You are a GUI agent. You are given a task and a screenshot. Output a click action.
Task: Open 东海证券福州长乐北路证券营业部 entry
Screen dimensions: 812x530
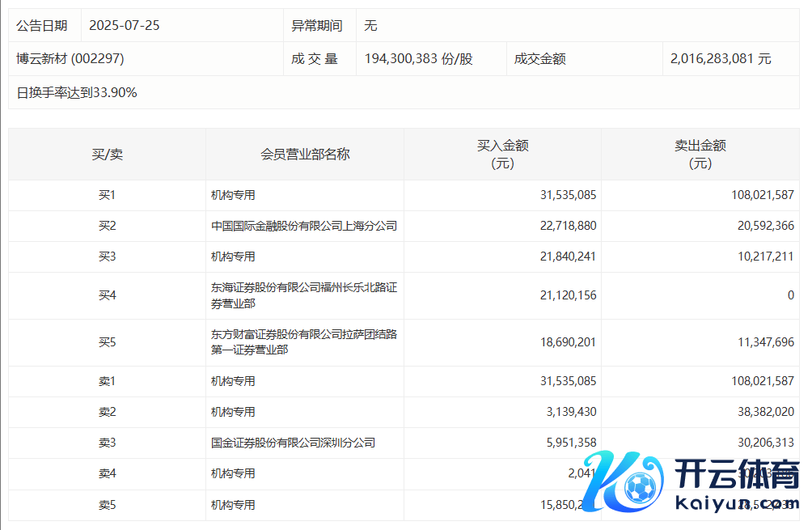304,295
